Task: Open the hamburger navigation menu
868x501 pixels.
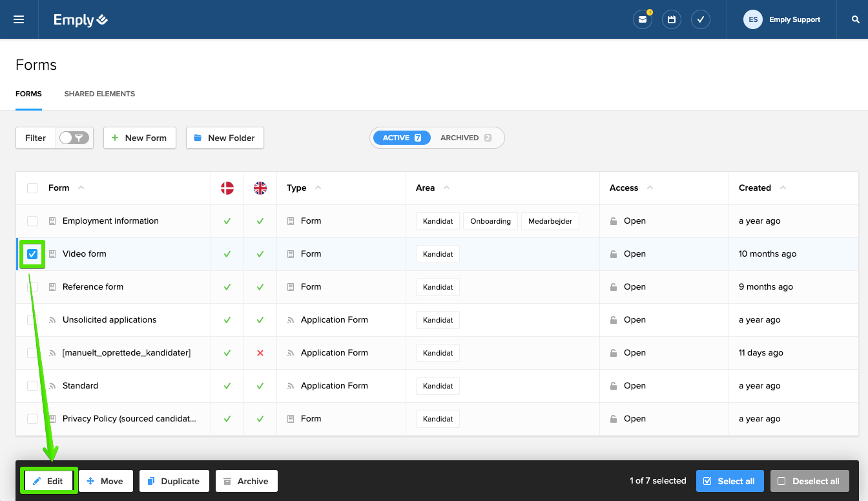Action: [19, 19]
